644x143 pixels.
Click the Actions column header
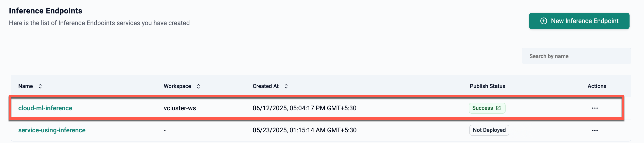(x=597, y=86)
